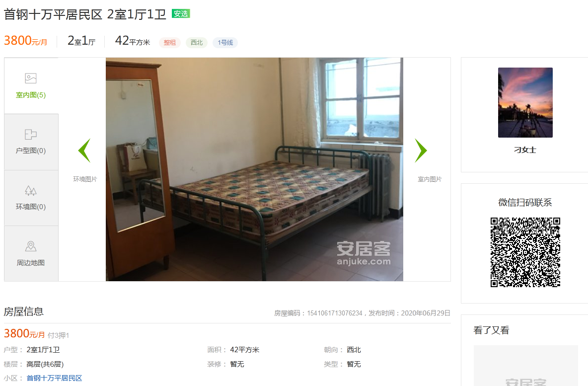Open the listing under 看了又看
Image resolution: width=588 pixels, height=386 pixels.
[526, 366]
